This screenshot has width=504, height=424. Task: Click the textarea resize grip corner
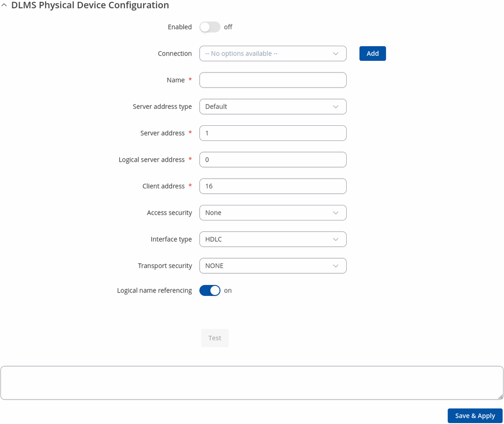tap(501, 396)
